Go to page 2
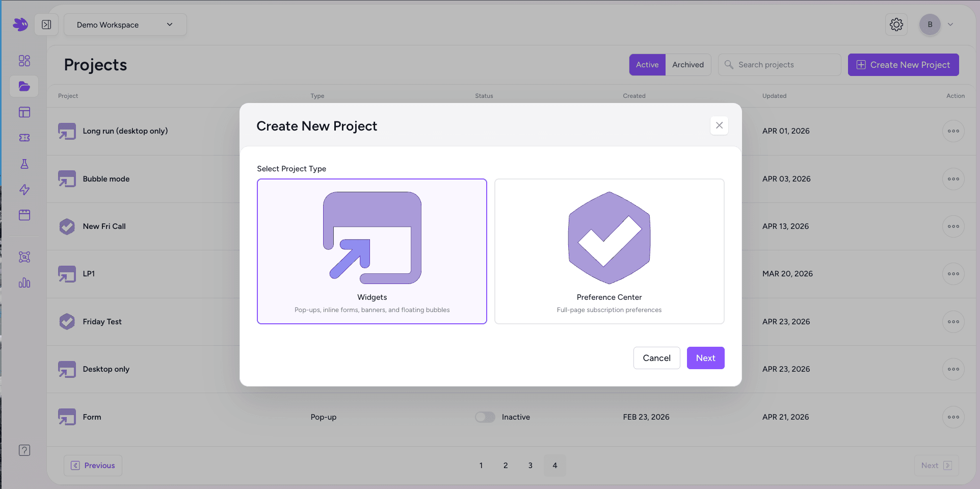This screenshot has height=489, width=980. (506, 466)
